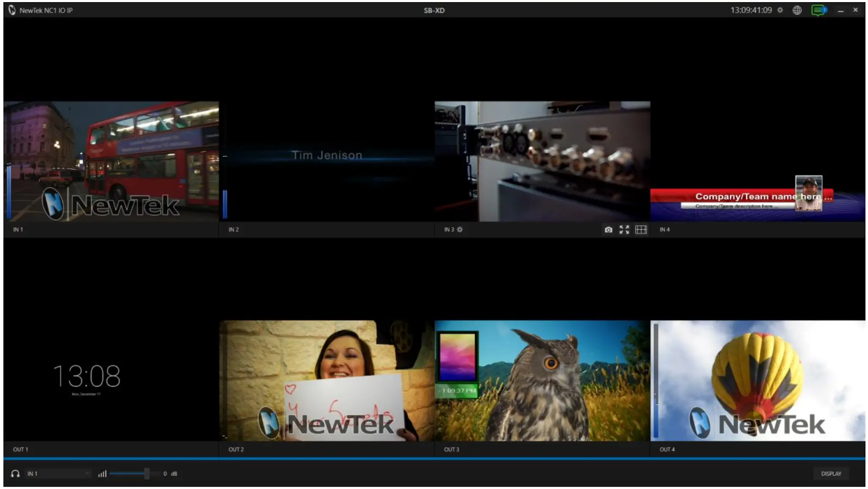Click the headphone monitoring icon

tap(16, 473)
